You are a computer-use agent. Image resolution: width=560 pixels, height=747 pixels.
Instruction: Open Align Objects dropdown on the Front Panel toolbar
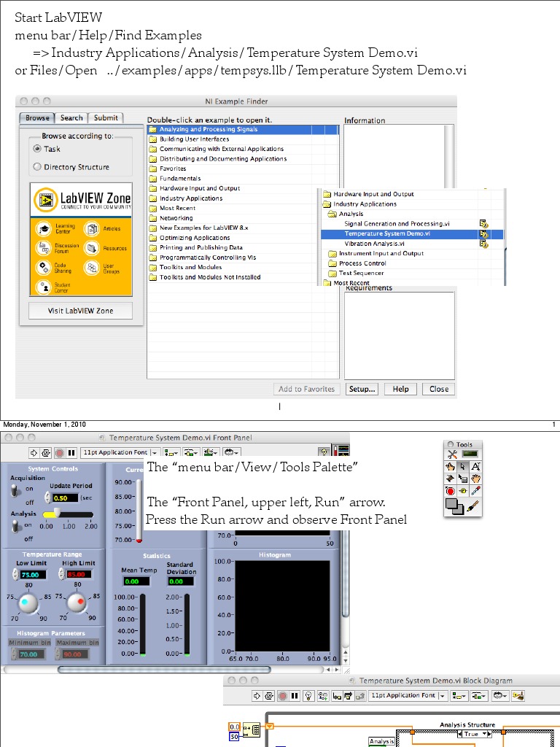pyautogui.click(x=171, y=453)
